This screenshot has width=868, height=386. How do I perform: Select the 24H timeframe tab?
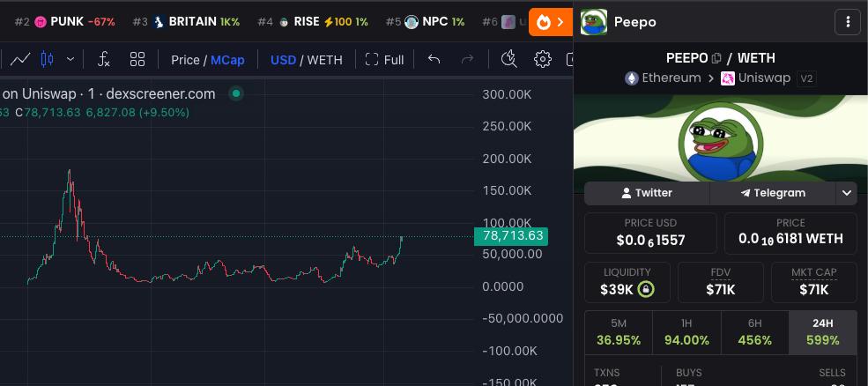pyautogui.click(x=822, y=332)
